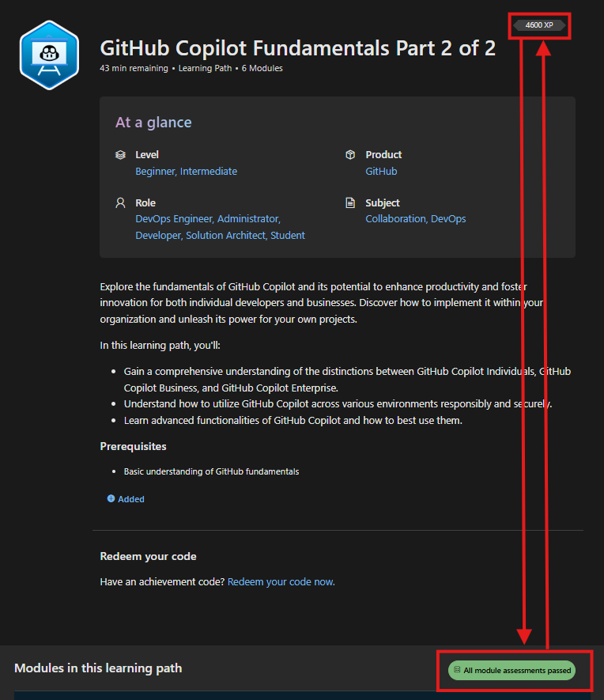Click the 43 min remaining text
604x700 pixels.
134,68
